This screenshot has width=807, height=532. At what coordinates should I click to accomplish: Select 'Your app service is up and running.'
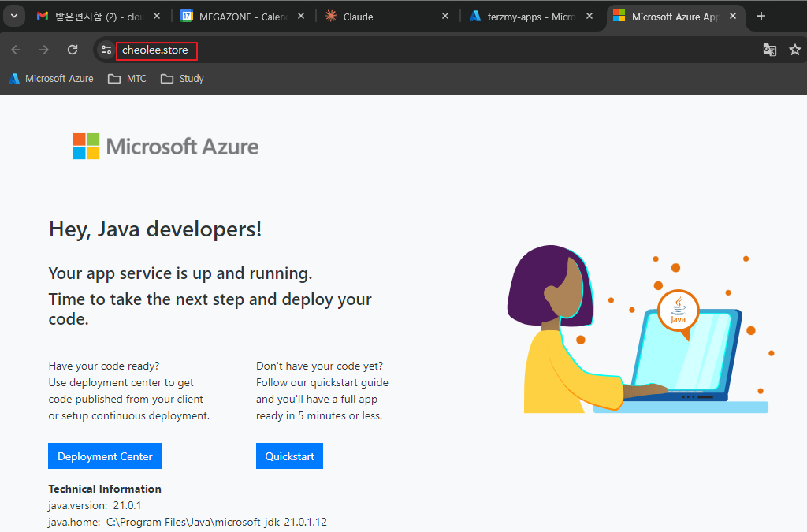[180, 273]
